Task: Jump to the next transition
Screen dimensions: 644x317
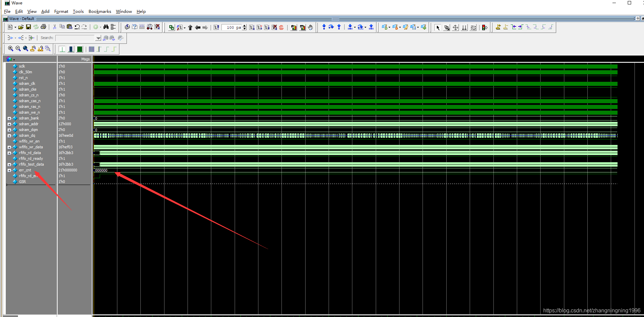Action: tap(521, 27)
